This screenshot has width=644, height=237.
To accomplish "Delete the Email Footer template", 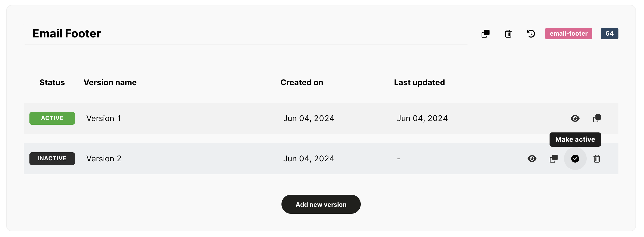I will [x=508, y=34].
